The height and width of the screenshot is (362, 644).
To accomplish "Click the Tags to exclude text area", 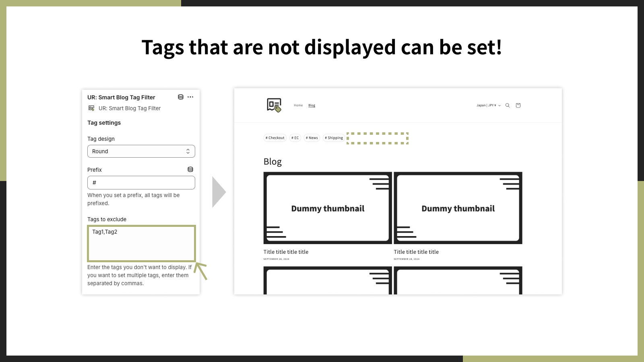I will click(141, 243).
